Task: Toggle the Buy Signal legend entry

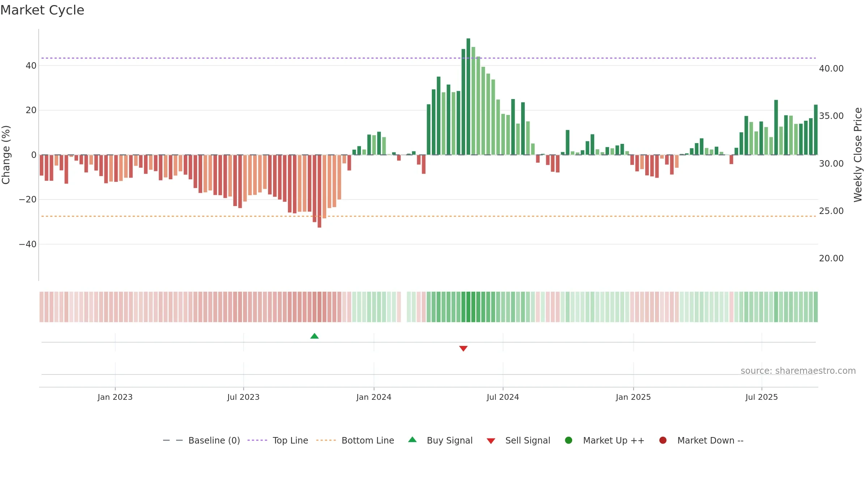Action: click(x=440, y=440)
